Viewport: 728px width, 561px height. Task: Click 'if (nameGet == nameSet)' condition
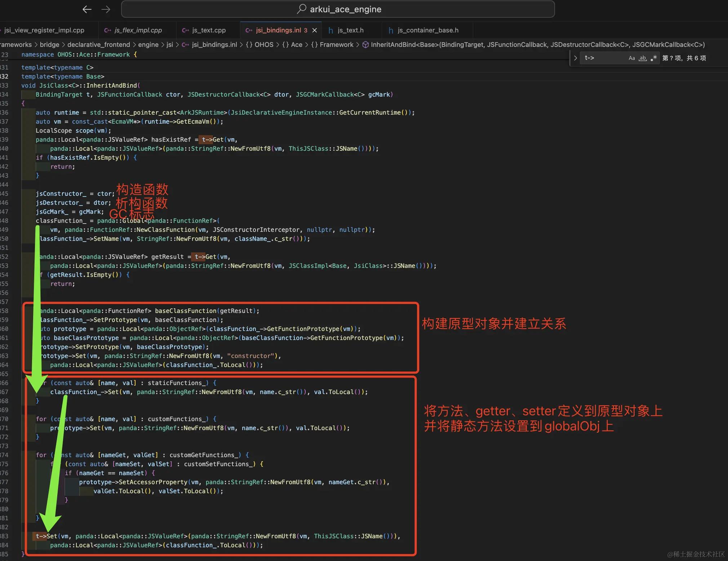click(110, 473)
